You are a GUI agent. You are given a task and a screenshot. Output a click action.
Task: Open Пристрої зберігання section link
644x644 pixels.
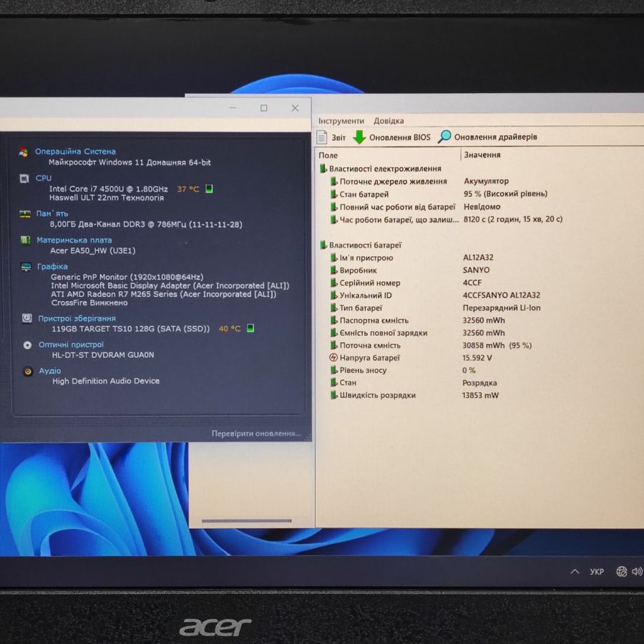click(77, 318)
